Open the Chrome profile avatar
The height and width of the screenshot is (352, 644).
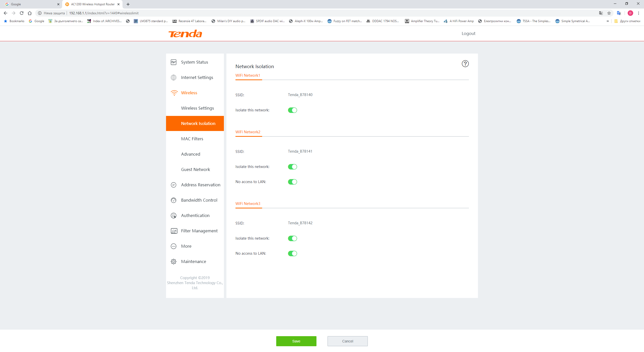(x=630, y=13)
